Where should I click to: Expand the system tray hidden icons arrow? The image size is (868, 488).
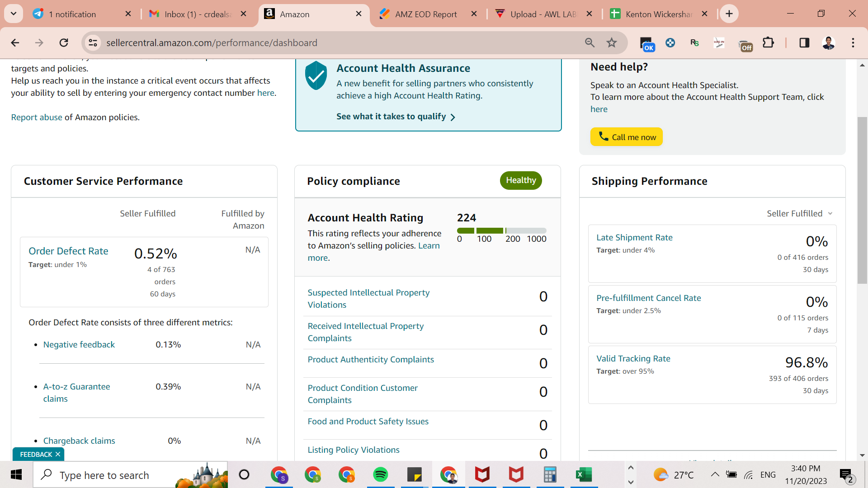click(715, 474)
